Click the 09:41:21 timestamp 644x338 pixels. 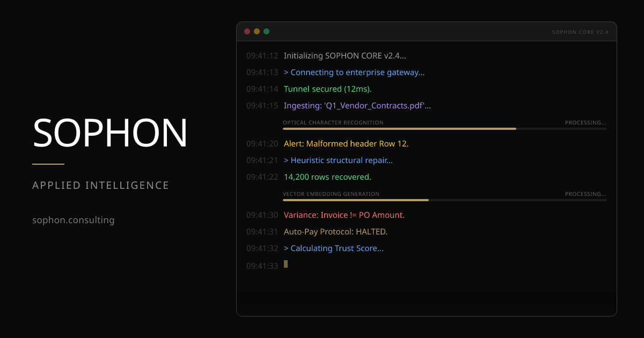262,160
